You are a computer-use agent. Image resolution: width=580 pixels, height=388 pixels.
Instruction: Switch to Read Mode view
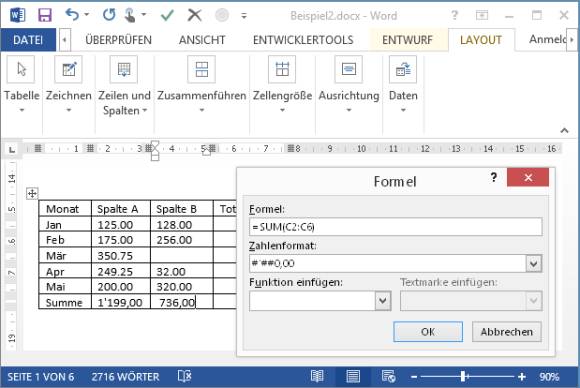(x=317, y=377)
